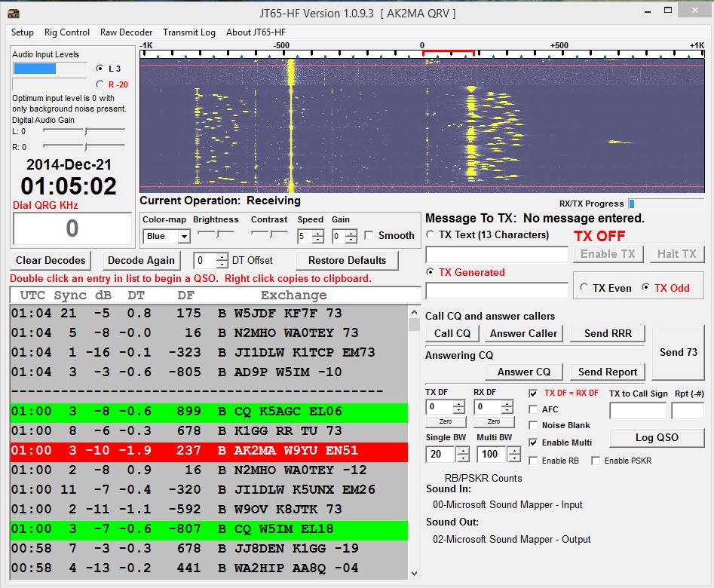Select the L audio input radio button
Screen dimensions: 714x588
click(x=100, y=69)
